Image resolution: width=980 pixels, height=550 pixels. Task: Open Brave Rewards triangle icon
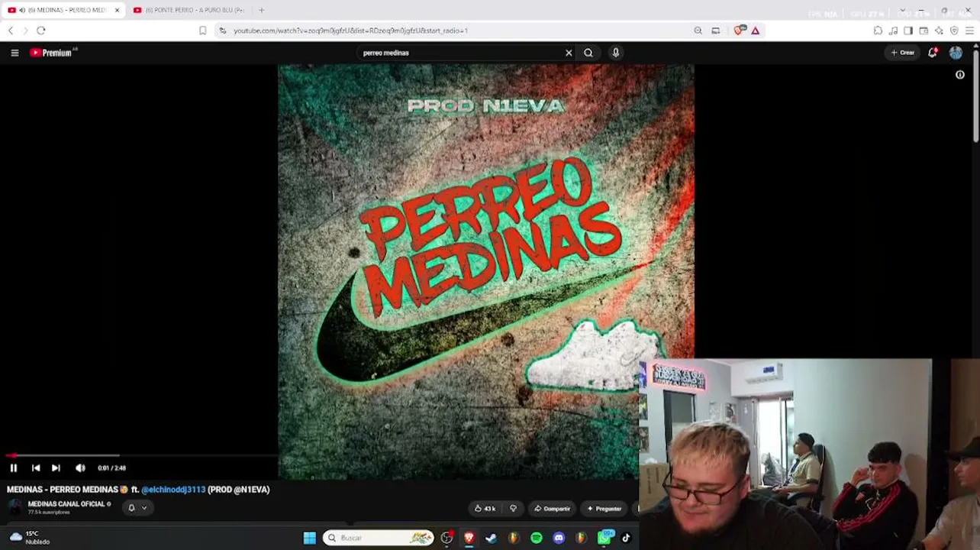coord(756,31)
